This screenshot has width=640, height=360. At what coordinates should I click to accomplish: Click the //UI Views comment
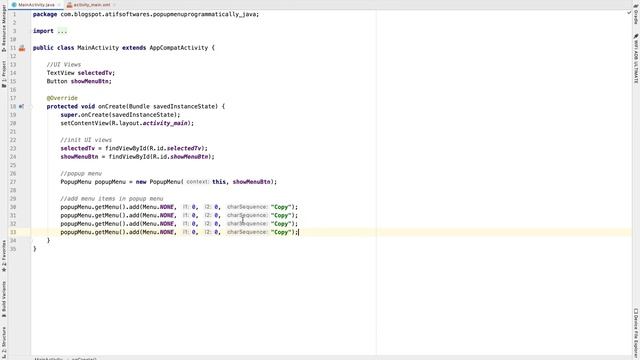click(x=64, y=64)
